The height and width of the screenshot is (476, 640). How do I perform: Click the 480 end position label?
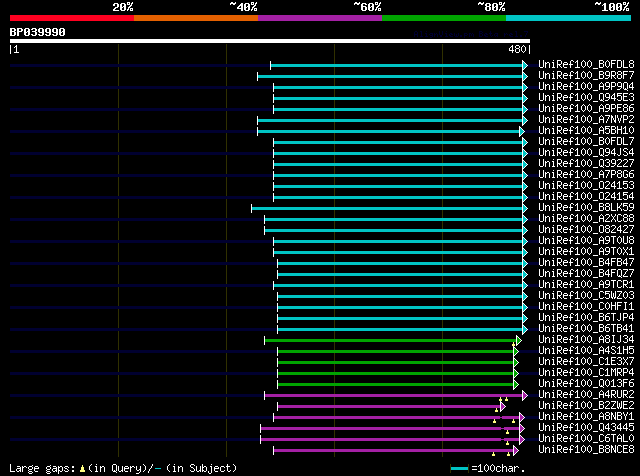[x=517, y=49]
